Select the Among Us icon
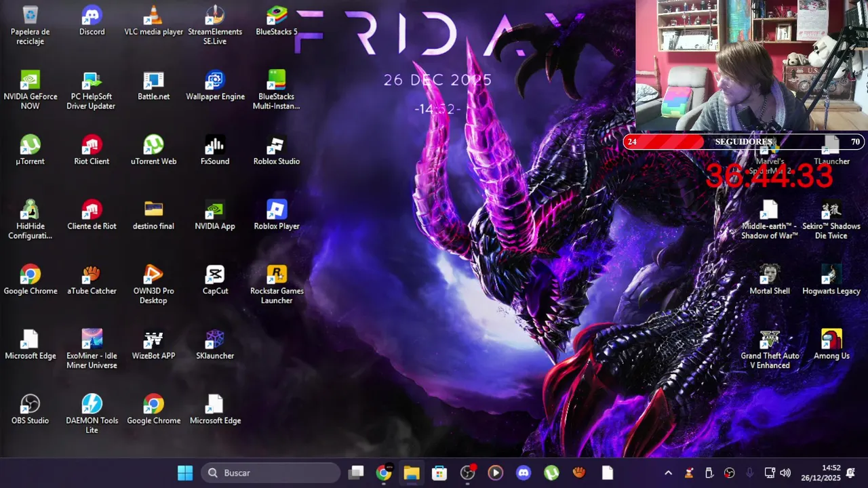Viewport: 868px width, 488px height. 831,344
